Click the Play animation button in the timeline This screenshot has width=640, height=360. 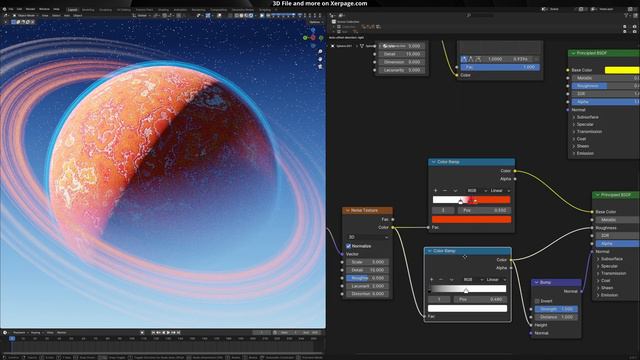168,333
